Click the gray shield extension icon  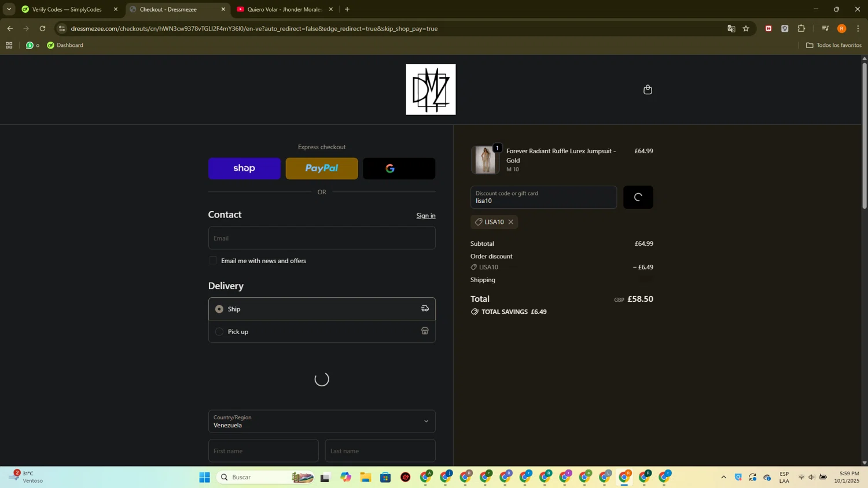coord(785,28)
